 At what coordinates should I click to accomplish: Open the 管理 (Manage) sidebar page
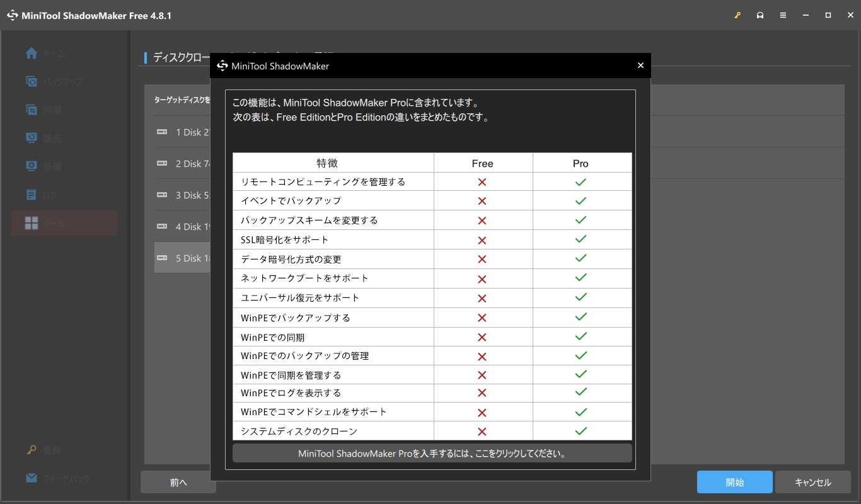click(x=64, y=167)
